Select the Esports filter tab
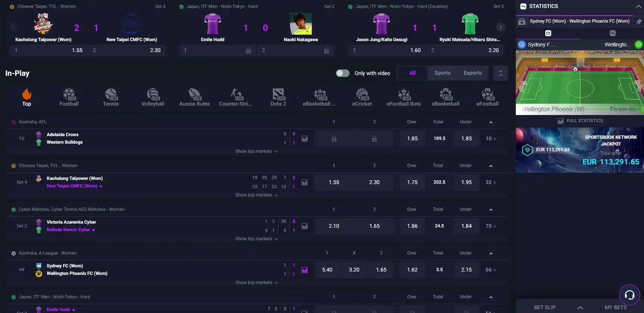Screen dimensions: 644x313 pyautogui.click(x=473, y=73)
